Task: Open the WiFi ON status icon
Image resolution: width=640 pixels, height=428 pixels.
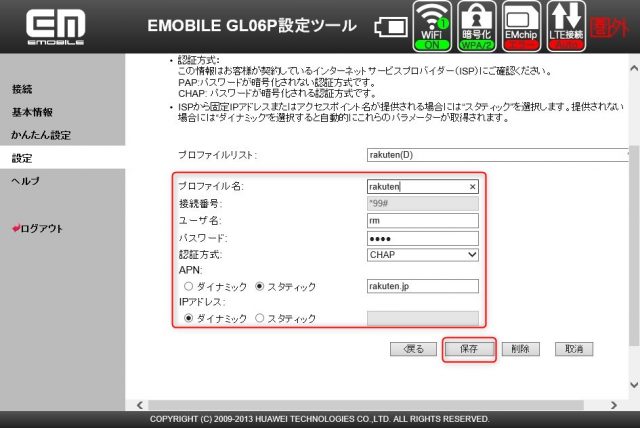Action: [x=432, y=26]
